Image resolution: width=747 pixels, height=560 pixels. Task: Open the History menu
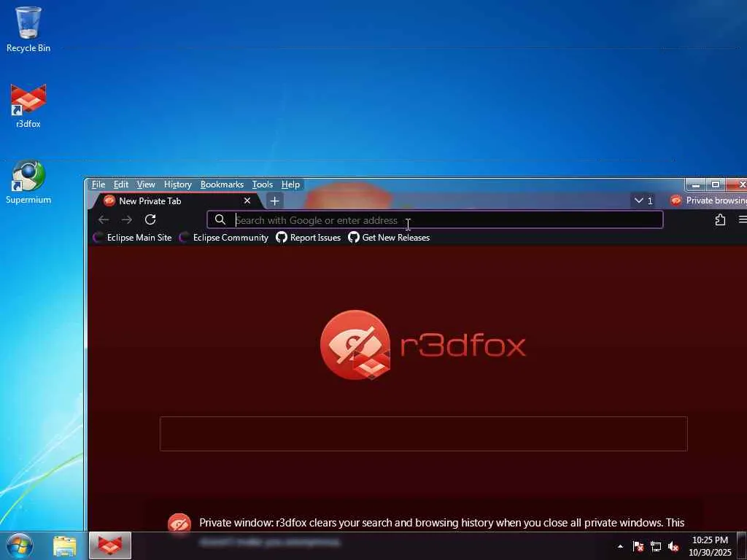178,184
